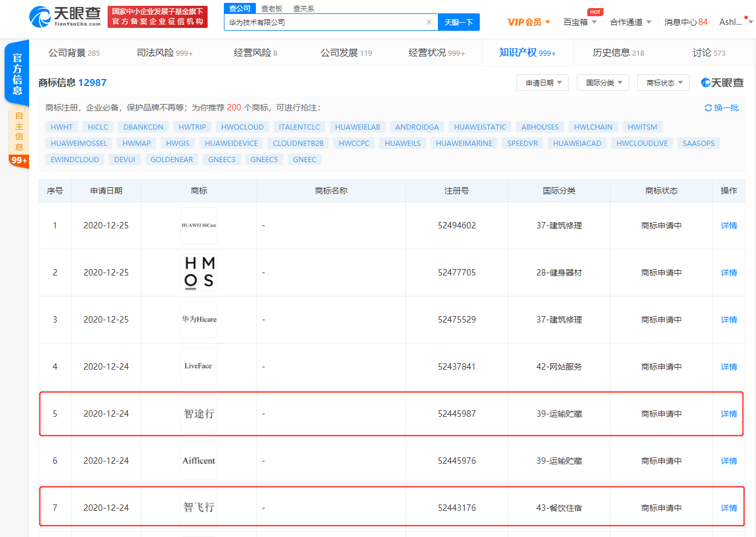Image resolution: width=756 pixels, height=537 pixels.
Task: Clear the search box using the X icon
Action: pos(429,22)
